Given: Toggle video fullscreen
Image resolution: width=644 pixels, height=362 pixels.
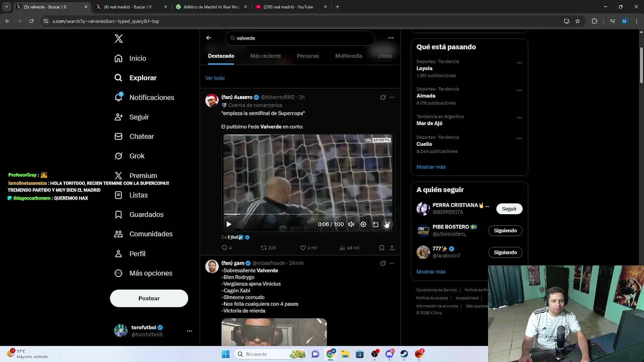Looking at the screenshot, I should click(x=387, y=224).
